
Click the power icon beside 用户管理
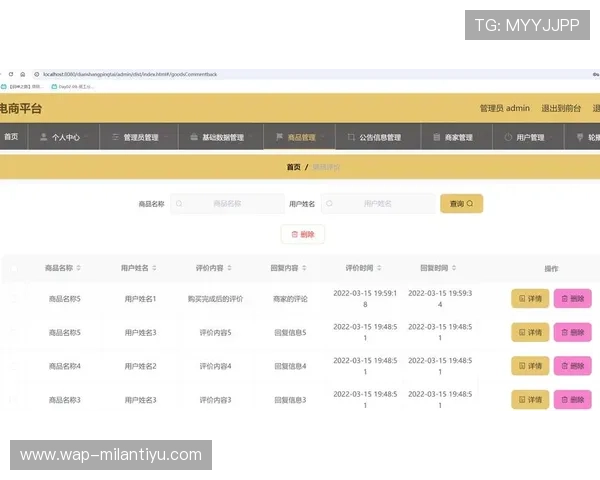pos(508,137)
